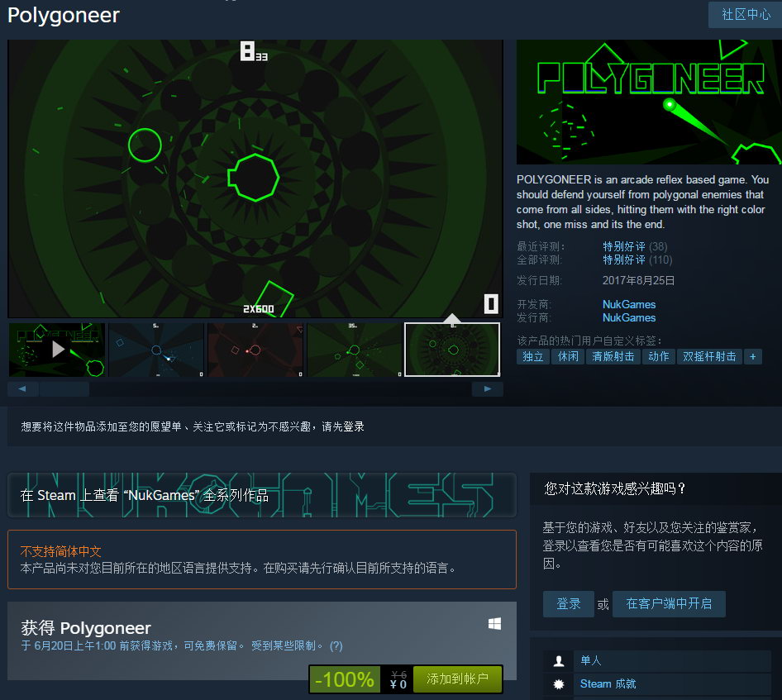Click the ¥0 final price text

[398, 684]
